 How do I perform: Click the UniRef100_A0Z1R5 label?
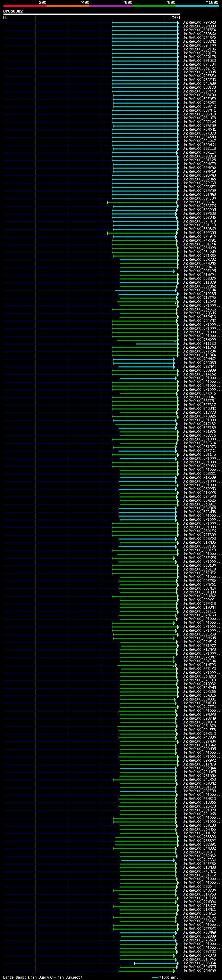click(x=199, y=271)
